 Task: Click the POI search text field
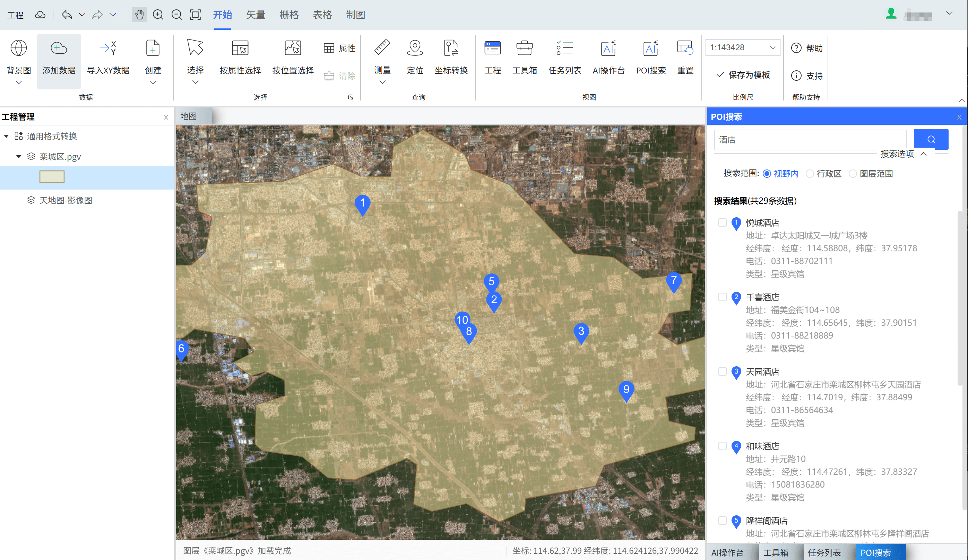(x=810, y=140)
